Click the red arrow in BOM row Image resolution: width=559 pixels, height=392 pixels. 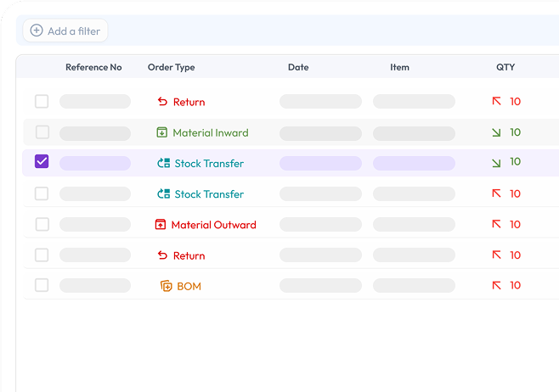pyautogui.click(x=496, y=286)
